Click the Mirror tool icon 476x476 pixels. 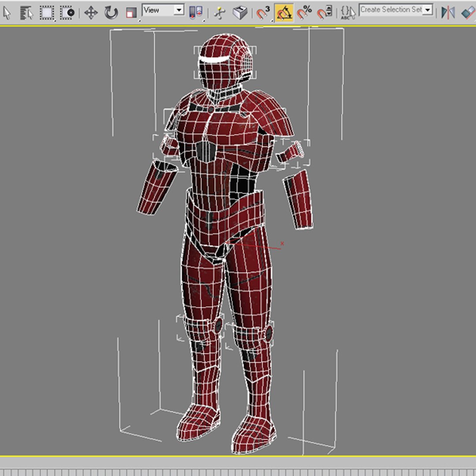coord(448,13)
